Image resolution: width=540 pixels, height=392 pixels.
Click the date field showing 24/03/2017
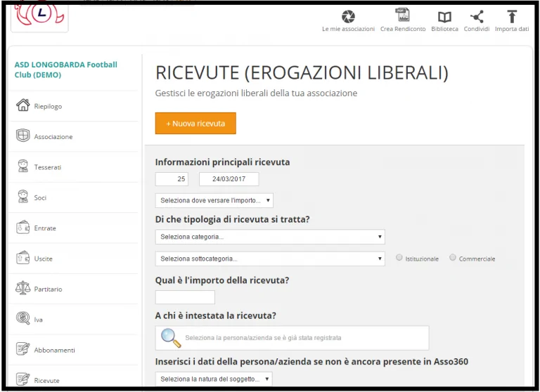(229, 179)
